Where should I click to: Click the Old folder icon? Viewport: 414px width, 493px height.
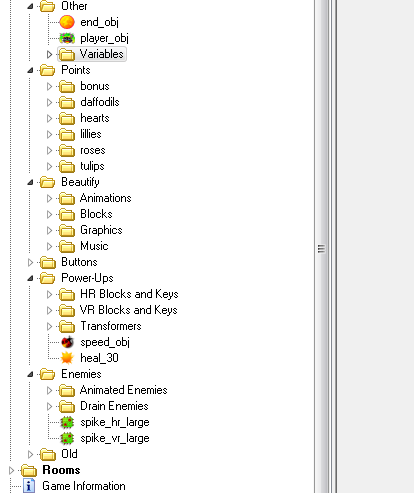click(48, 454)
